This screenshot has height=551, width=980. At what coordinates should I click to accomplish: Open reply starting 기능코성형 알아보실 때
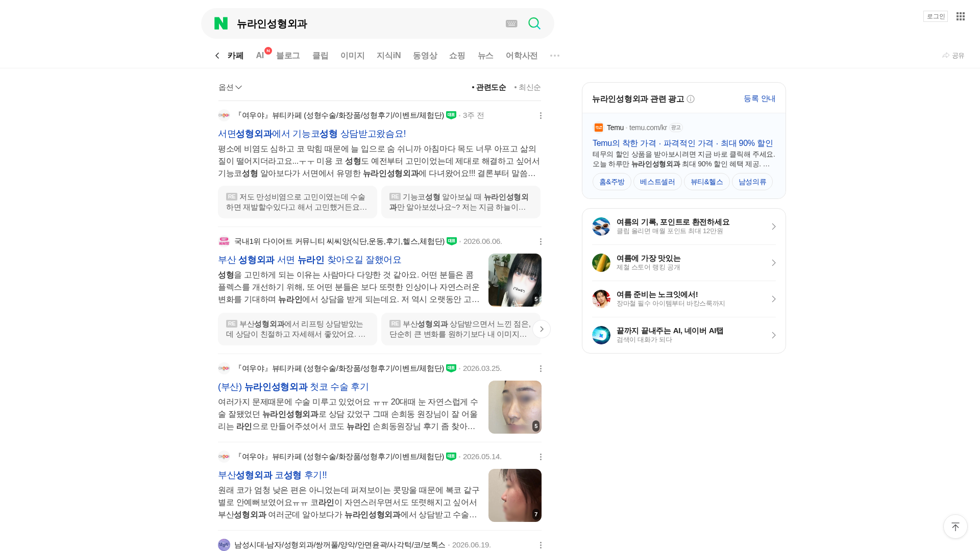coord(461,202)
